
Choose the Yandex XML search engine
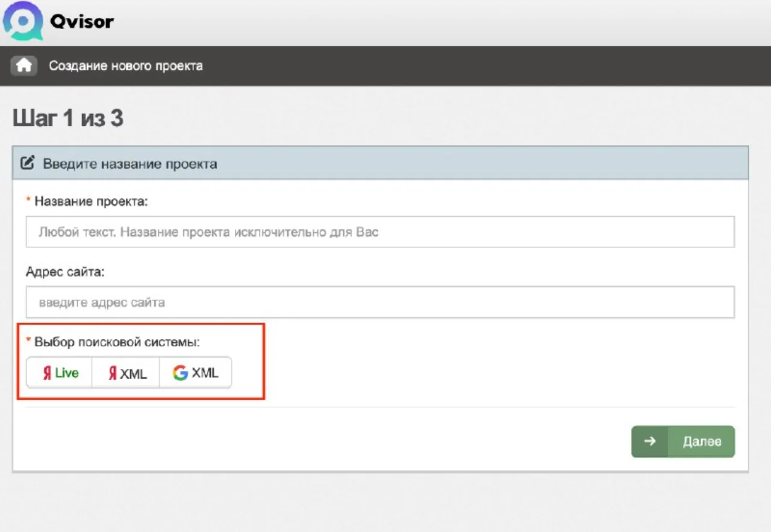coord(126,373)
